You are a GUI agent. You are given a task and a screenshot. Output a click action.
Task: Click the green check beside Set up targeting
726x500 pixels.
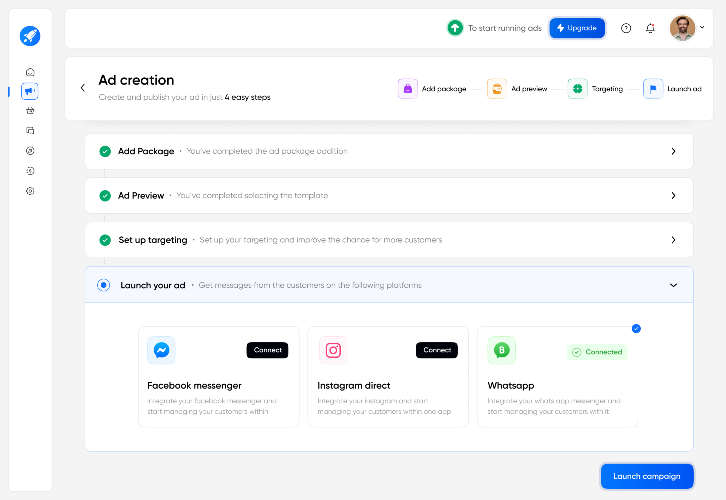[x=105, y=240]
